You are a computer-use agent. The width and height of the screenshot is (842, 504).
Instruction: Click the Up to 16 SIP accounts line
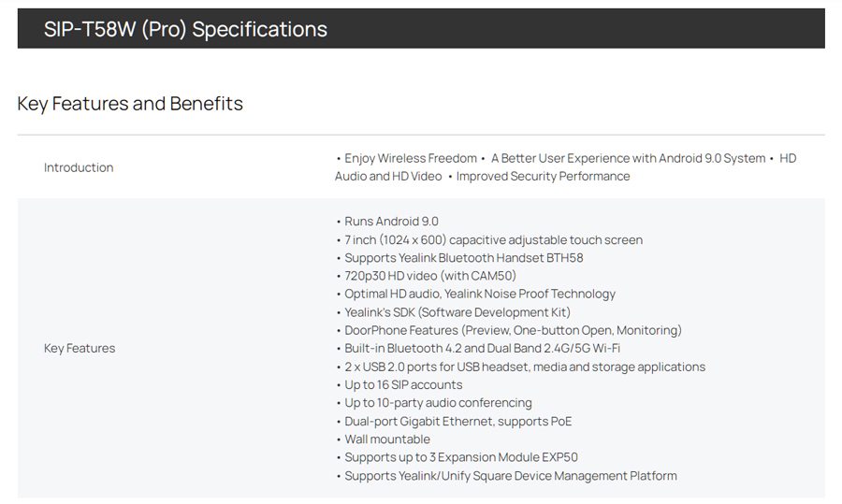tap(403, 384)
